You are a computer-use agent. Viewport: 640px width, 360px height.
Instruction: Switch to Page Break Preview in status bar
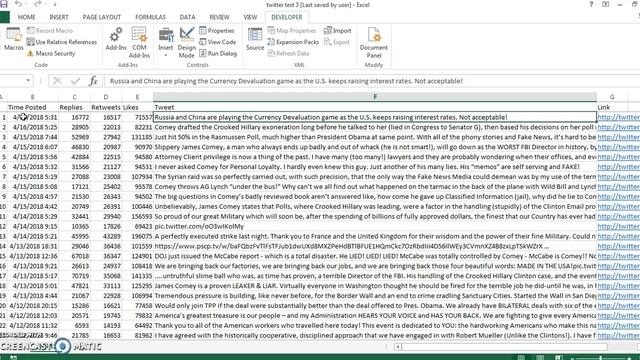point(558,358)
